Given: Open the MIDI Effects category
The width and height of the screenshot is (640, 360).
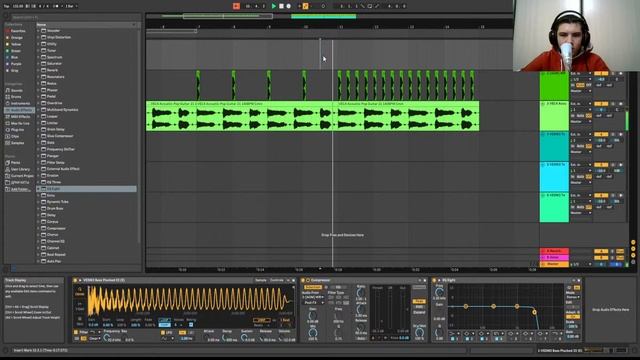Looking at the screenshot, I should [x=18, y=117].
